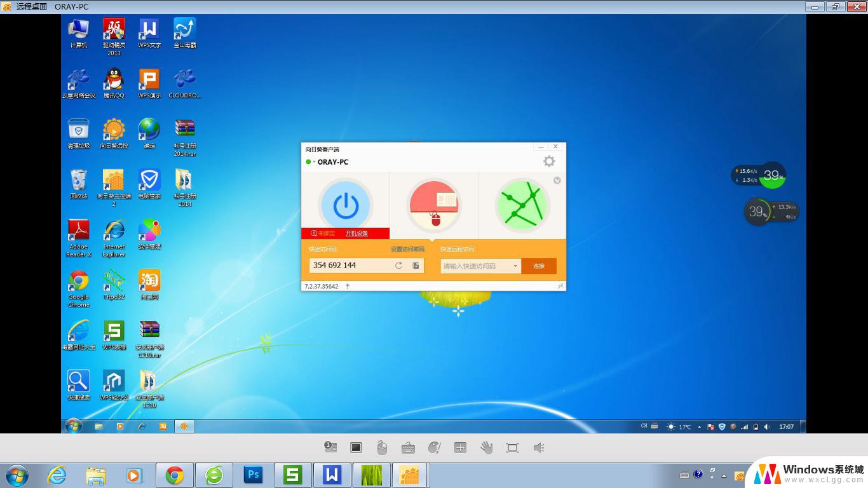868x488 pixels.
Task: Open WPS文字 desktop icon
Action: (149, 33)
